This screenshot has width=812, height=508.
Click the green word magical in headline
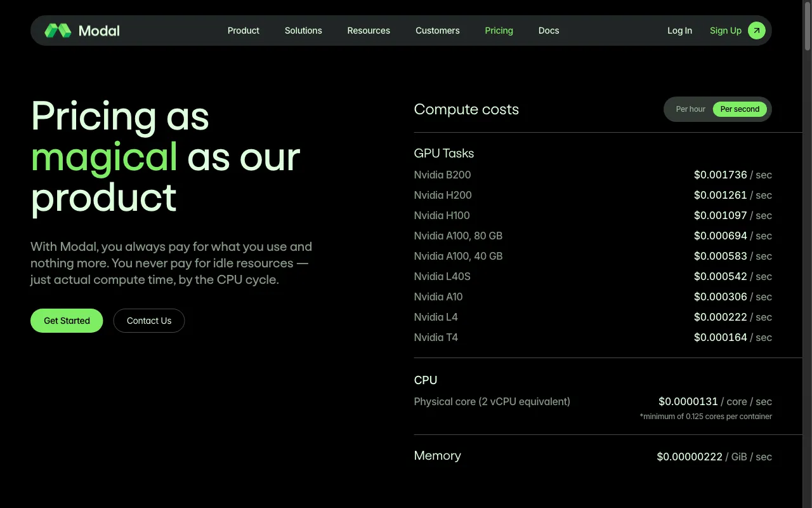104,157
